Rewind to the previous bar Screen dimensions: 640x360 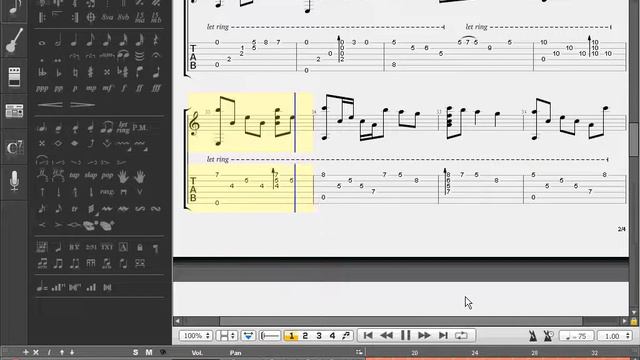387,336
